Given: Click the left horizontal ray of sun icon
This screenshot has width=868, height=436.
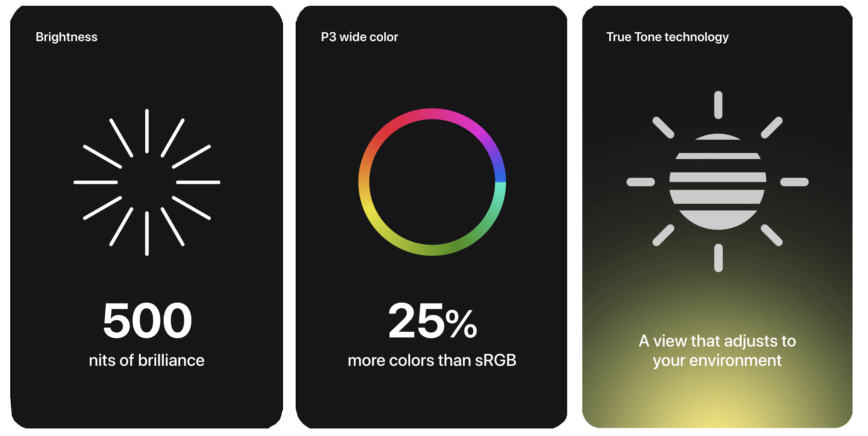Looking at the screenshot, I should click(640, 182).
